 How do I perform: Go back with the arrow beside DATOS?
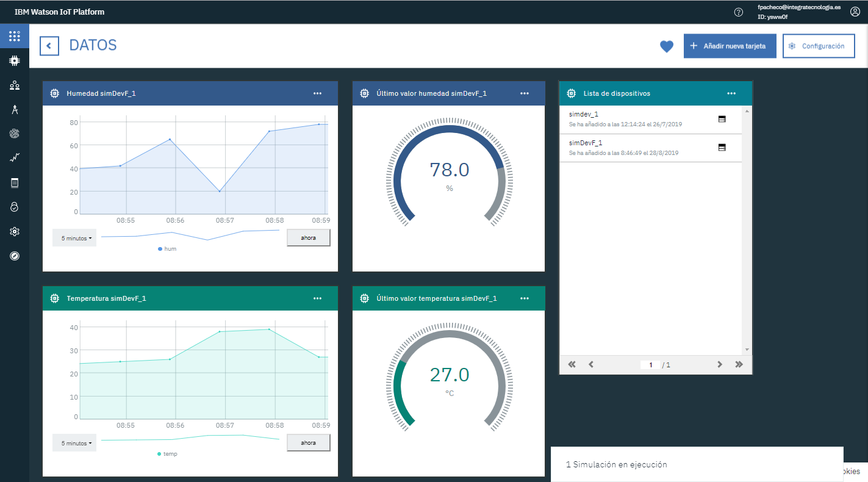pyautogui.click(x=49, y=46)
